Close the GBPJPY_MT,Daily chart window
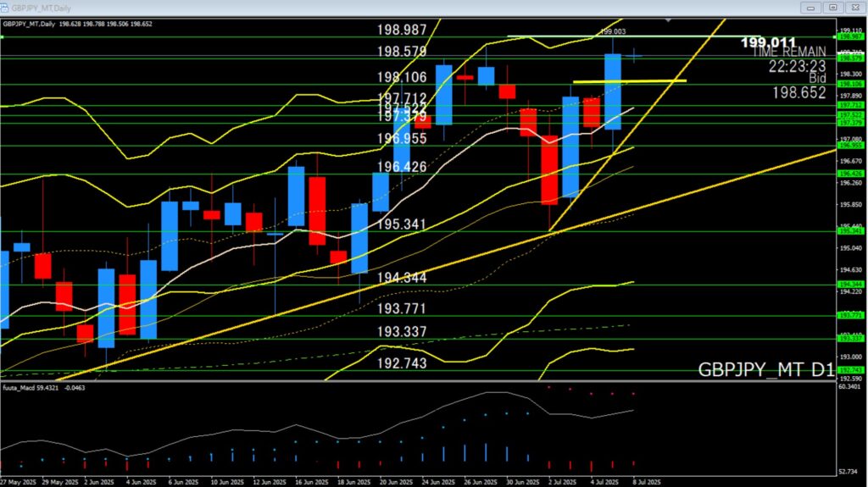 coord(855,8)
